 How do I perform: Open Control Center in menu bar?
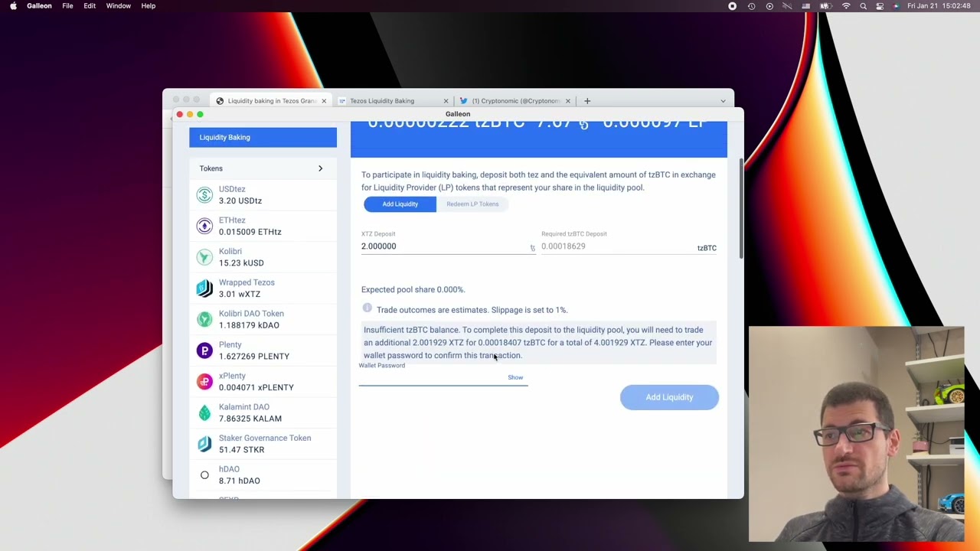pyautogui.click(x=880, y=6)
